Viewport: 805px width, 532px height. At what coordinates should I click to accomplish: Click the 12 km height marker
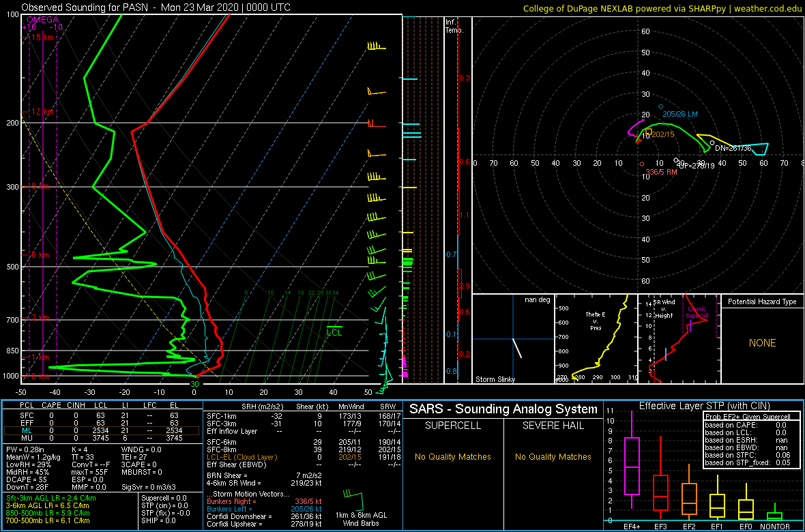pos(43,111)
